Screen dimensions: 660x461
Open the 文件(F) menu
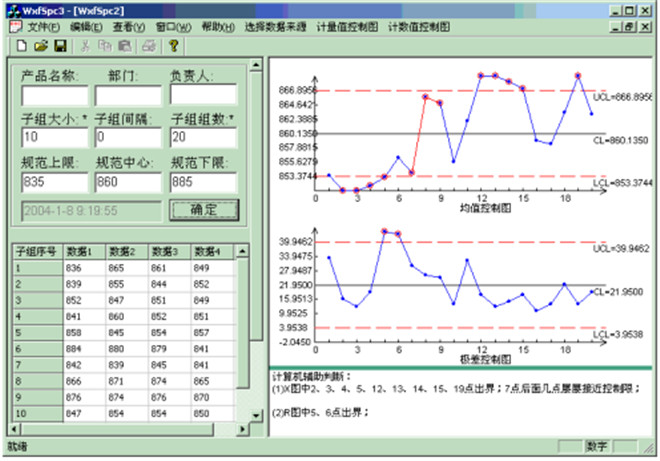[x=43, y=27]
